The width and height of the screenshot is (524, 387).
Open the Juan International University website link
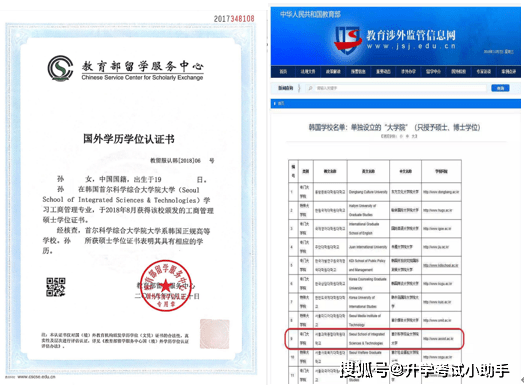point(436,247)
